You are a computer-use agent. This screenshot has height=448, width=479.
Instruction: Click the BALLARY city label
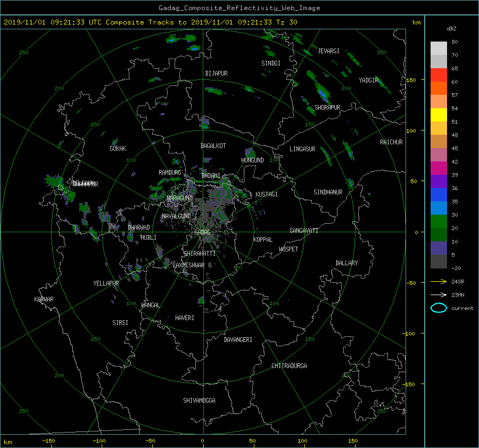pos(346,263)
